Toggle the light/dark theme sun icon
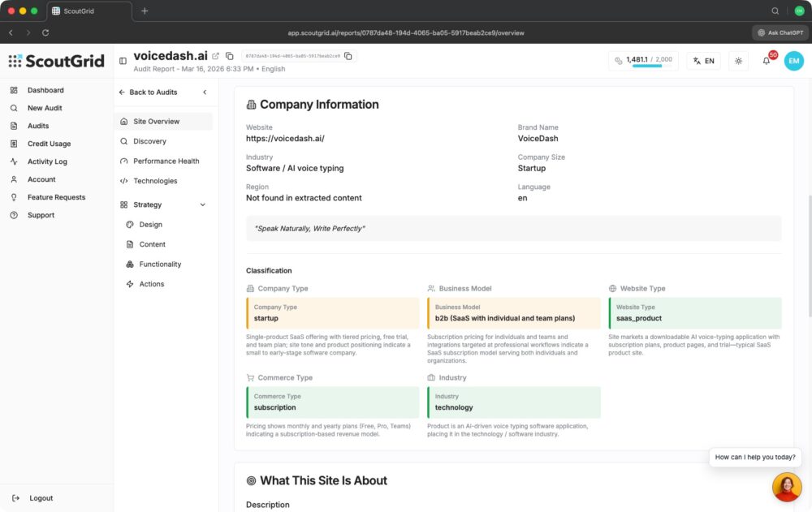The width and height of the screenshot is (812, 512). pos(738,61)
